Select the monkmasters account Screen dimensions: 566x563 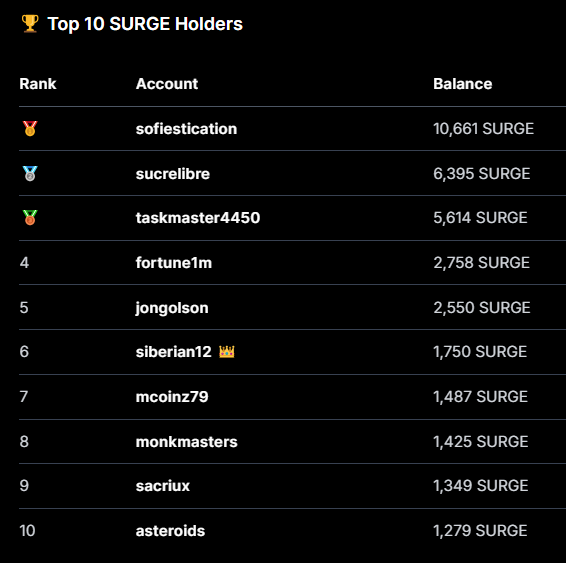click(187, 442)
